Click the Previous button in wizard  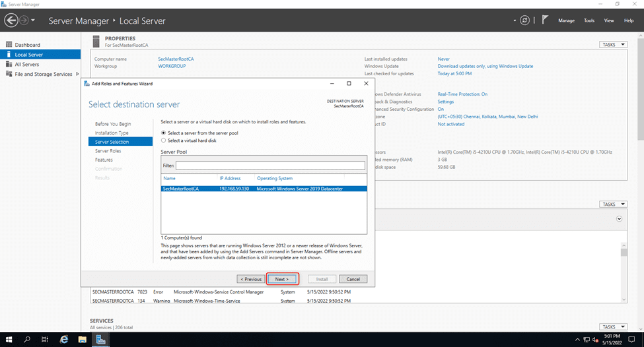click(x=251, y=279)
